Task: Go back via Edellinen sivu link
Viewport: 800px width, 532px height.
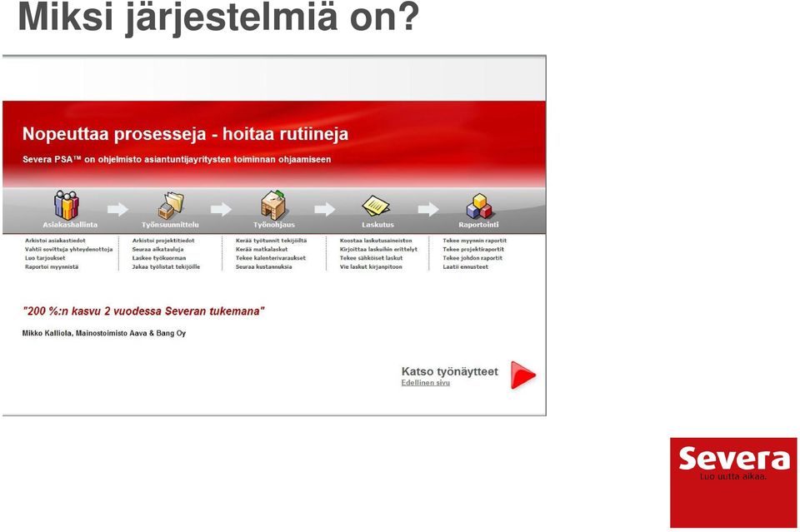Action: (x=426, y=383)
